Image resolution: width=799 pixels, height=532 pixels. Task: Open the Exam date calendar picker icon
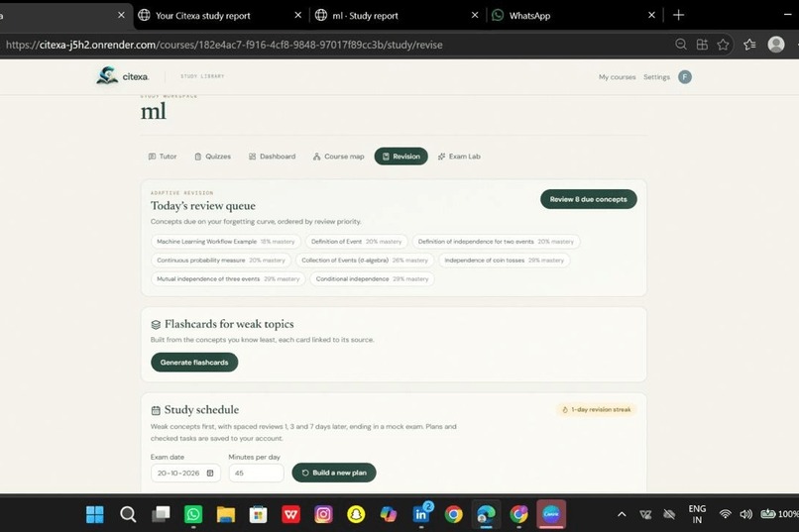(210, 473)
